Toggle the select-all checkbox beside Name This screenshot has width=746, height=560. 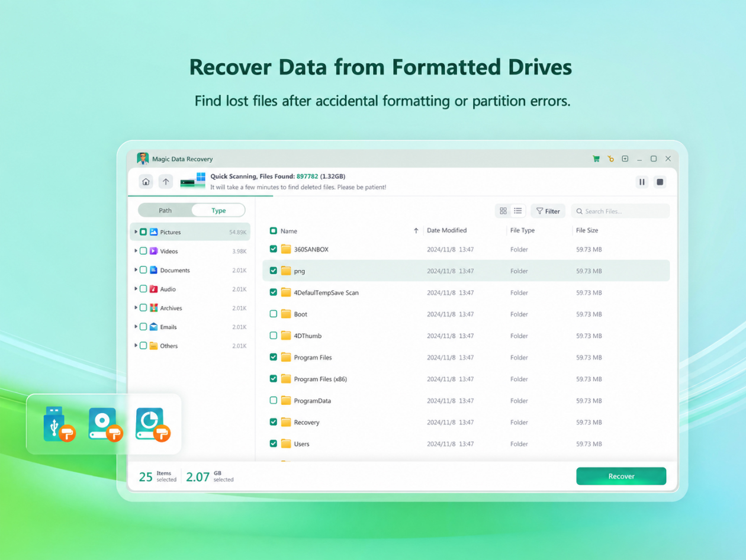273,231
